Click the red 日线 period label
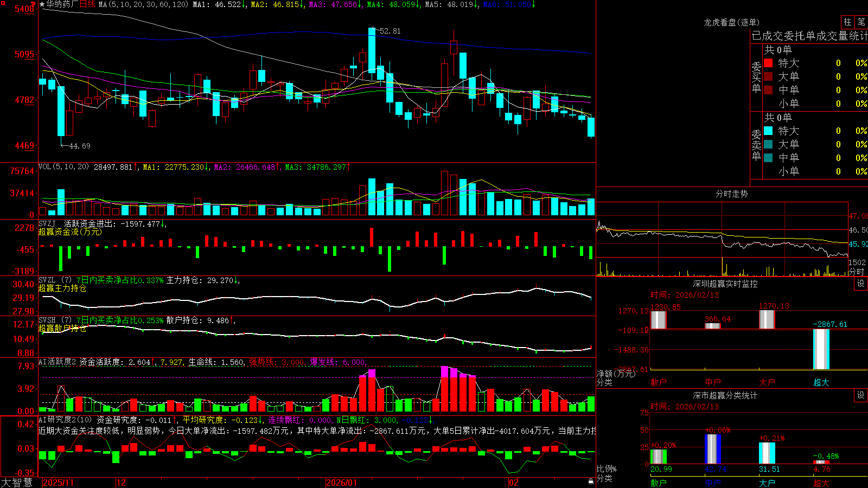Screen dimensions: 868x488 click(87, 4)
